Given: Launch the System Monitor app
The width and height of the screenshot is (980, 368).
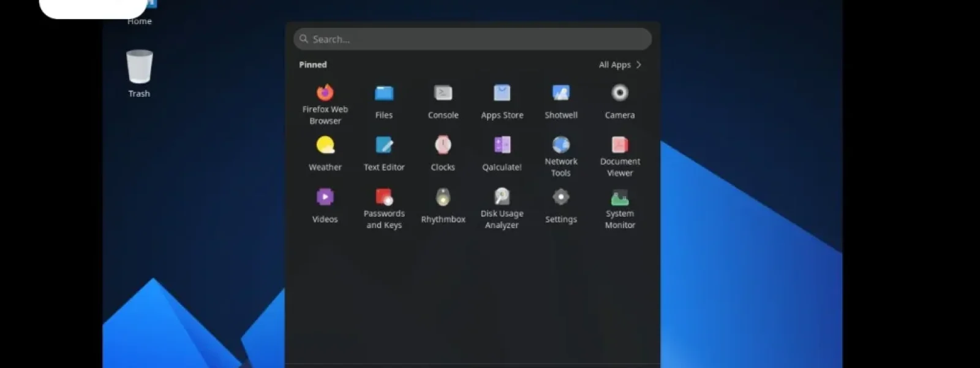Looking at the screenshot, I should click(620, 197).
